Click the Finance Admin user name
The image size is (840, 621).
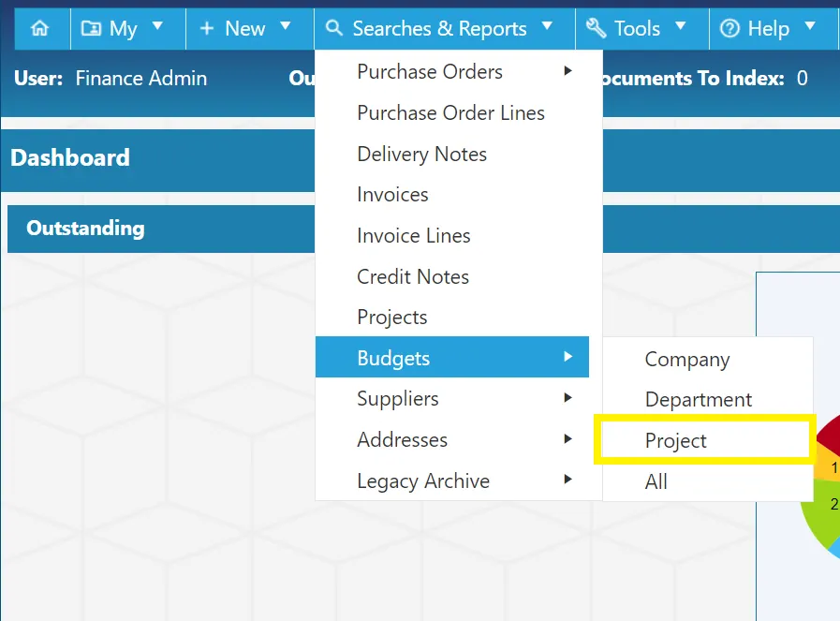click(140, 79)
